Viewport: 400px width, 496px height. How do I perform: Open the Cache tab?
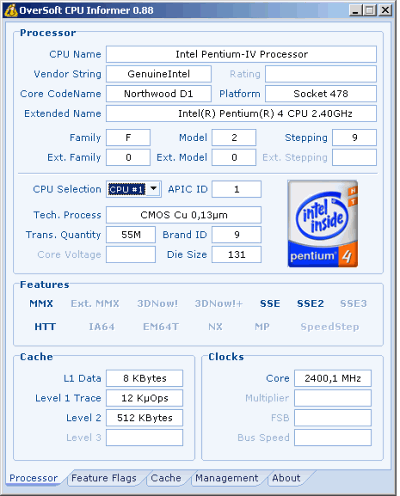pyautogui.click(x=166, y=478)
